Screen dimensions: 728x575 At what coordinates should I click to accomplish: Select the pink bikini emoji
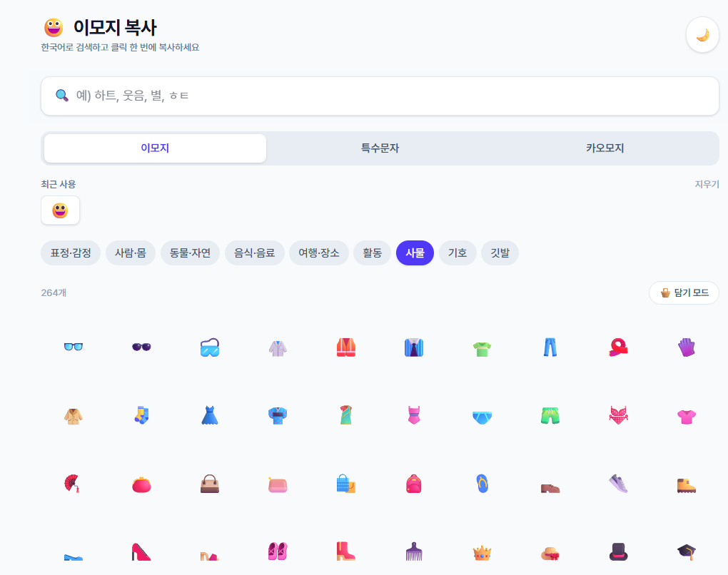[618, 415]
